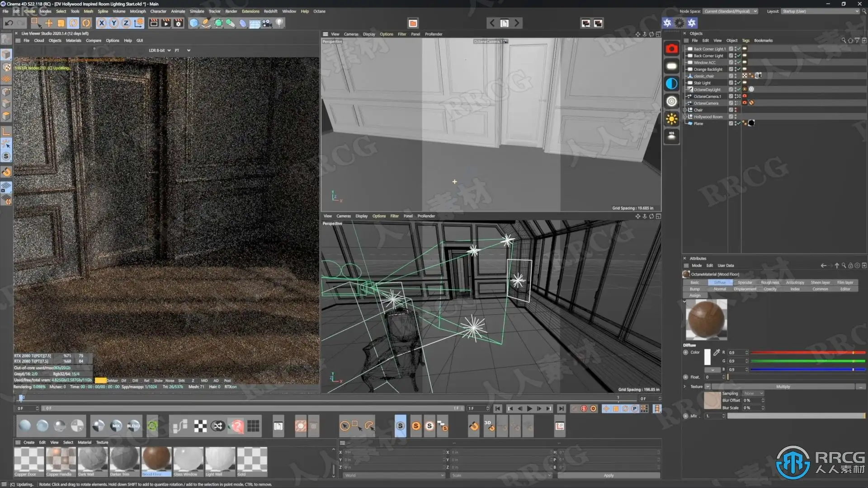Click the white Diffuse color swatch
Image resolution: width=868 pixels, height=488 pixels.
point(707,357)
